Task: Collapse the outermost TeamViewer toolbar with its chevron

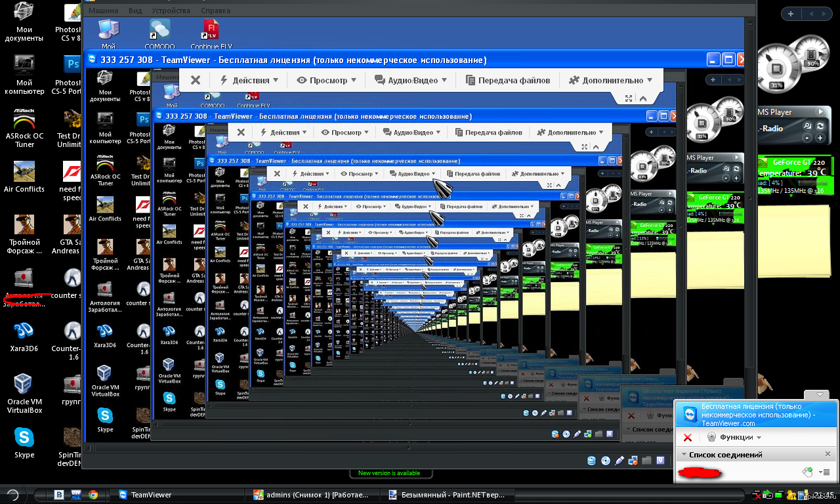Action: (643, 98)
